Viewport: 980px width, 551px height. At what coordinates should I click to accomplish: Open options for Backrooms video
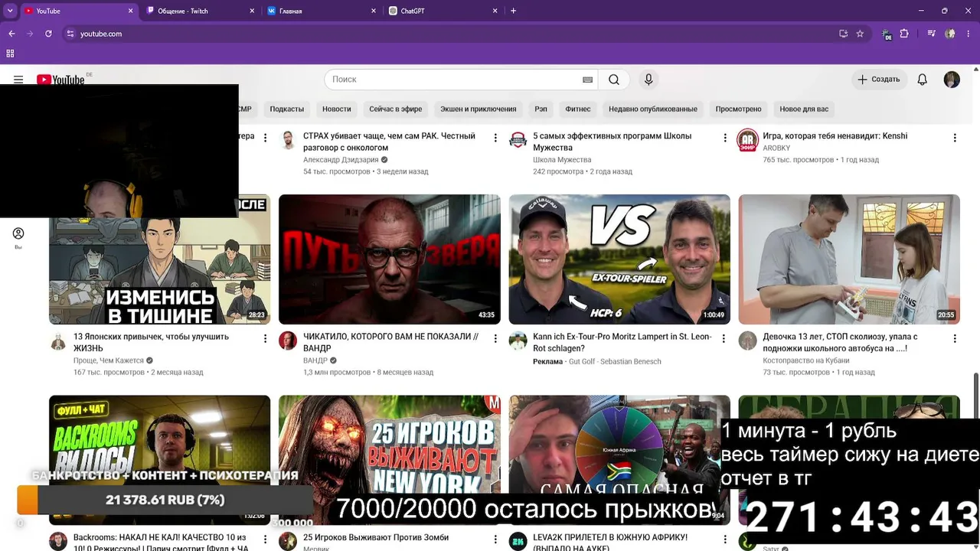point(265,540)
